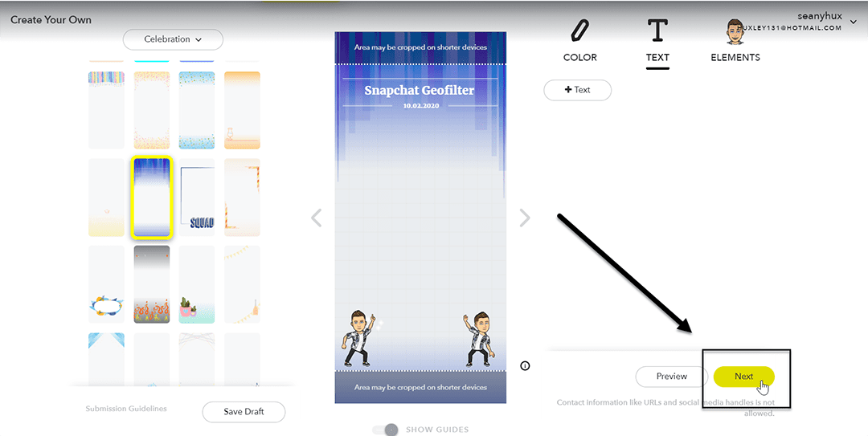Switch to the COLOR tab label
Viewport: 868px width, 436px height.
tap(579, 58)
